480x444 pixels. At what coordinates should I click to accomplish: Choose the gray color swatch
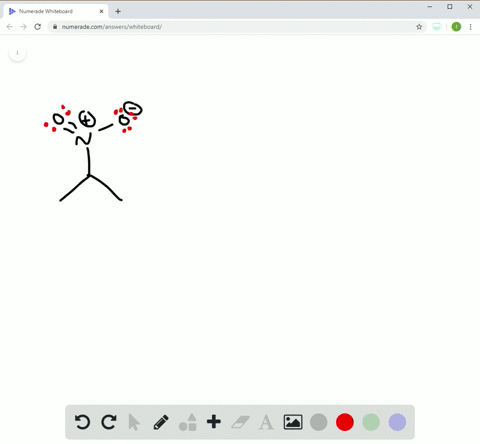pyautogui.click(x=319, y=422)
